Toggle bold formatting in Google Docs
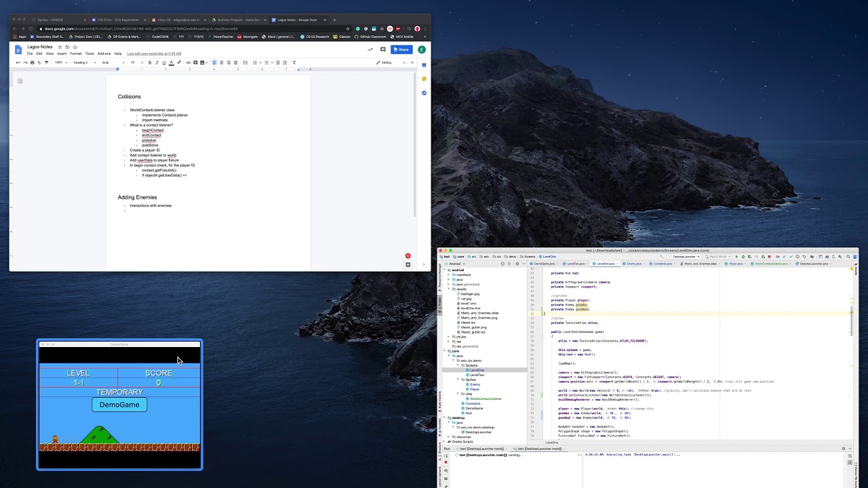Image resolution: width=868 pixels, height=488 pixels. tap(150, 62)
